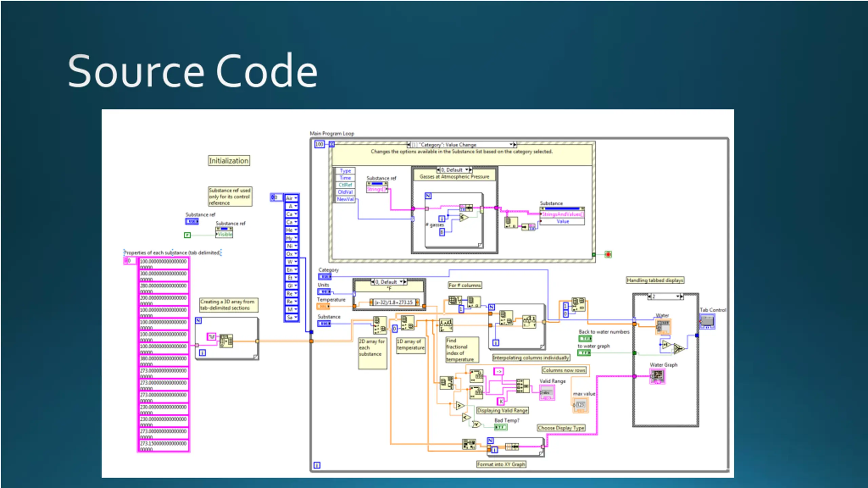
Task: Select the Water Graph indicator terminal
Action: [x=657, y=376]
